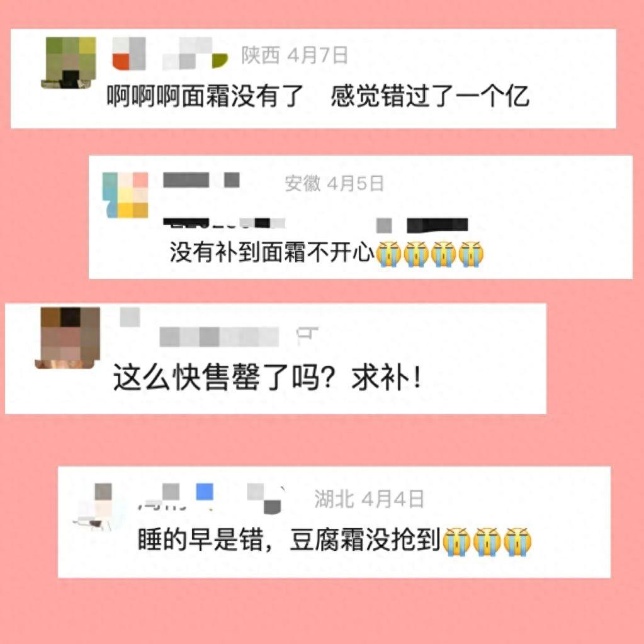
Task: Click first crying emoji after 没抢到
Action: pyautogui.click(x=456, y=542)
